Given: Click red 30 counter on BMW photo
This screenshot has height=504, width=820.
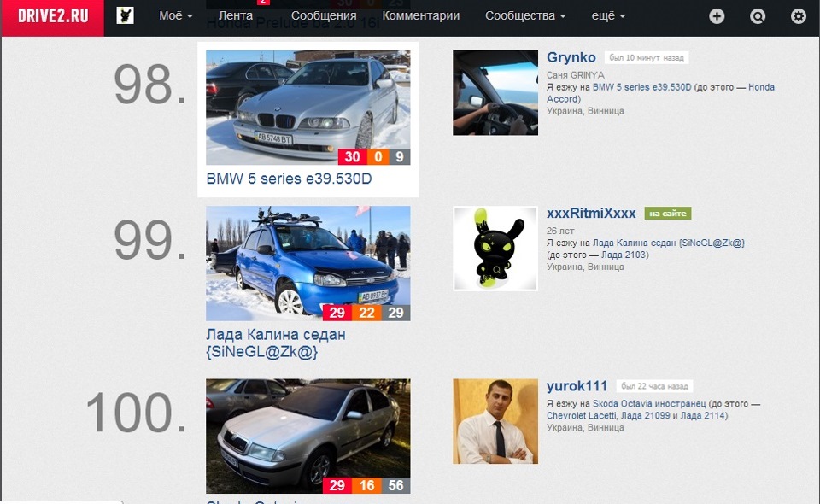Looking at the screenshot, I should click(351, 157).
